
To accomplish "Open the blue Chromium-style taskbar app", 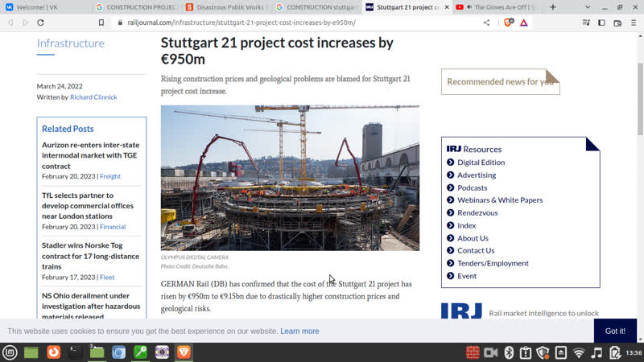I will (118, 352).
